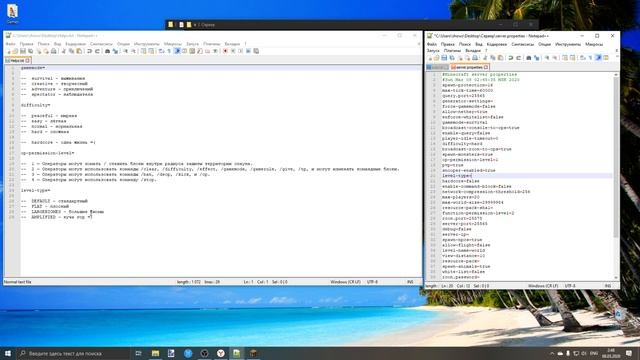This screenshot has height=360, width=640.
Task: Click 'Windows (CR LF)' in left status bar
Action: [345, 282]
